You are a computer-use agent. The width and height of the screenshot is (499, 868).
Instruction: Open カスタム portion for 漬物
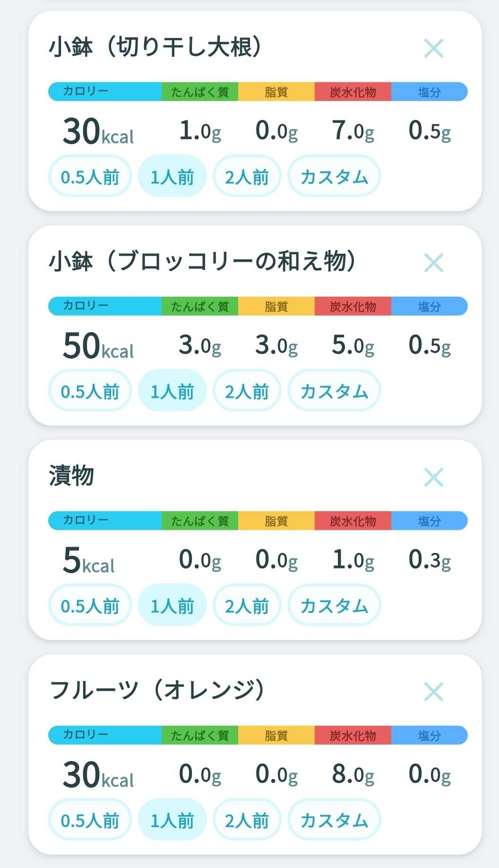tap(334, 605)
